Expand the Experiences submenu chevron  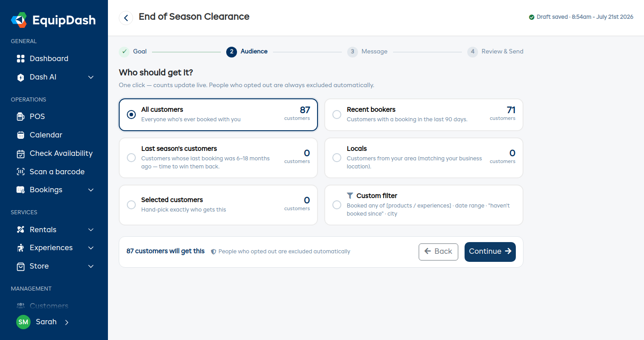(x=91, y=248)
